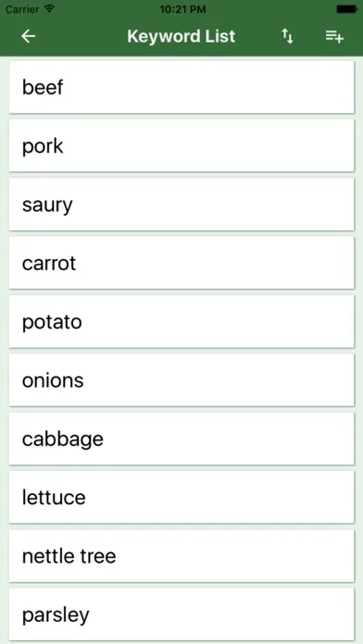
Task: Check the battery icon in status bar
Action: (x=347, y=9)
